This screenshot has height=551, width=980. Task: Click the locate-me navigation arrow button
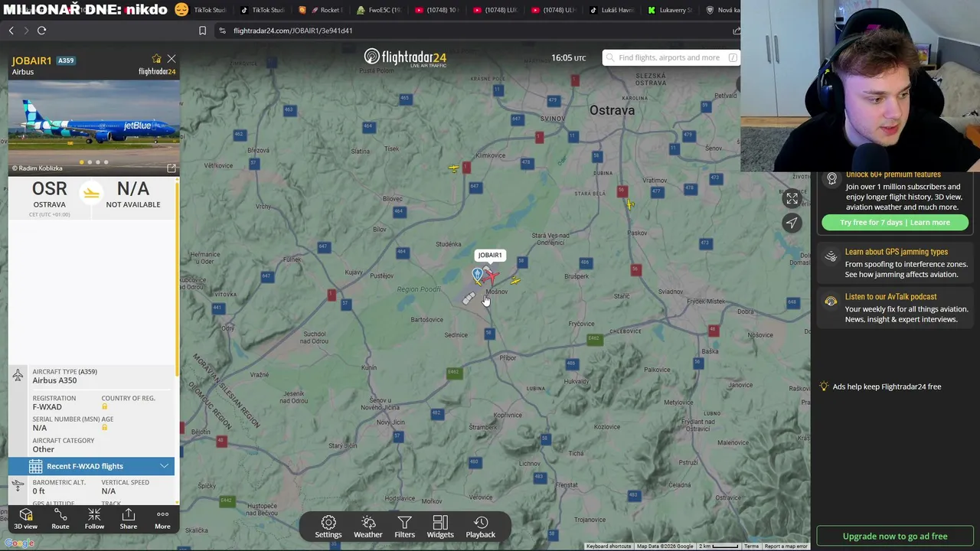(x=792, y=223)
